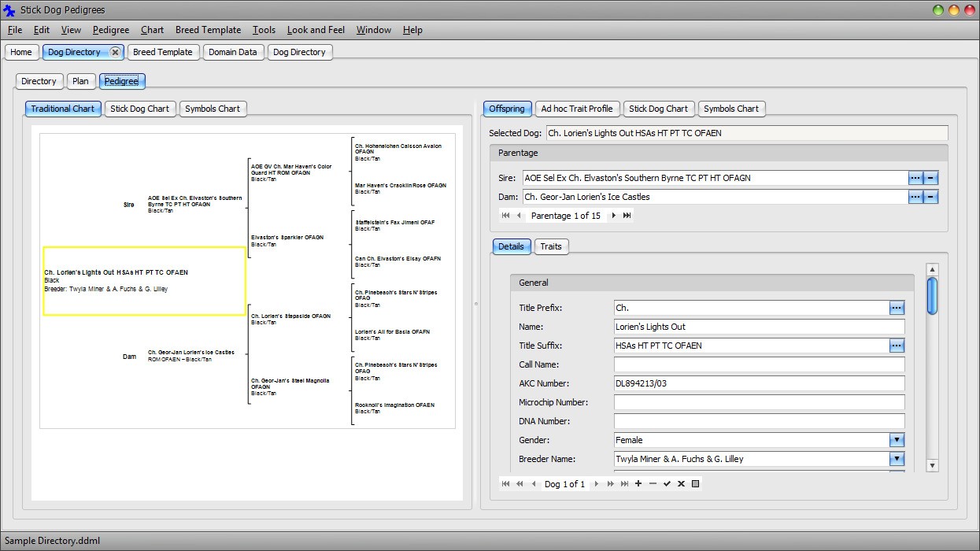Image resolution: width=980 pixels, height=551 pixels.
Task: Open the Title Prefix picker ellipsis
Action: (x=897, y=308)
